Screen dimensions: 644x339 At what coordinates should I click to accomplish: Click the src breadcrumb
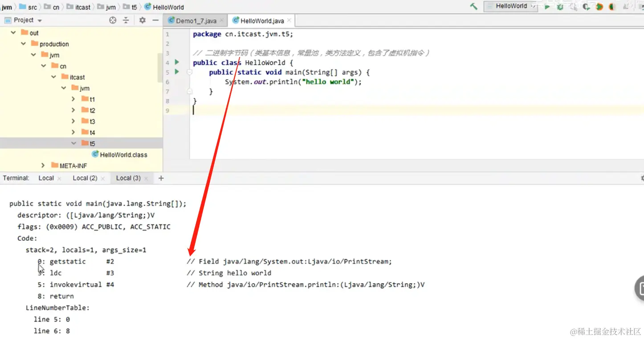[x=29, y=7]
